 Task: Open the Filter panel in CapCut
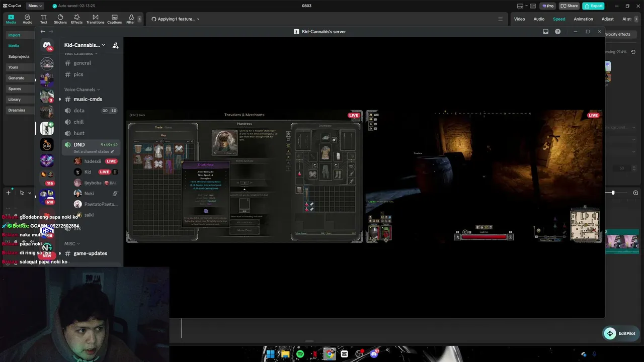point(130,19)
